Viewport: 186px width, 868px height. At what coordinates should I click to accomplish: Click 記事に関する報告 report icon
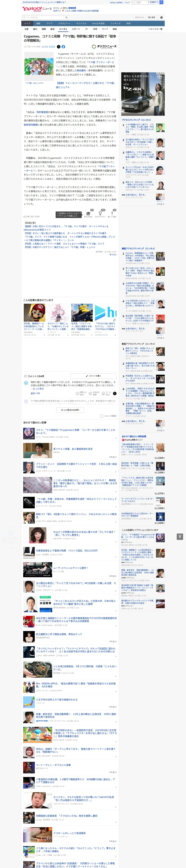click(31, 217)
